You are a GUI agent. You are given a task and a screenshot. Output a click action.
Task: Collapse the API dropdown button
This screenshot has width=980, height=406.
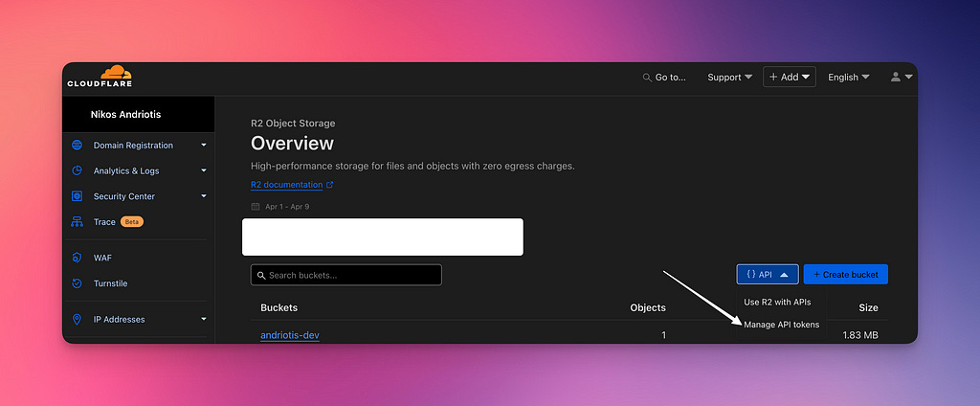point(768,275)
